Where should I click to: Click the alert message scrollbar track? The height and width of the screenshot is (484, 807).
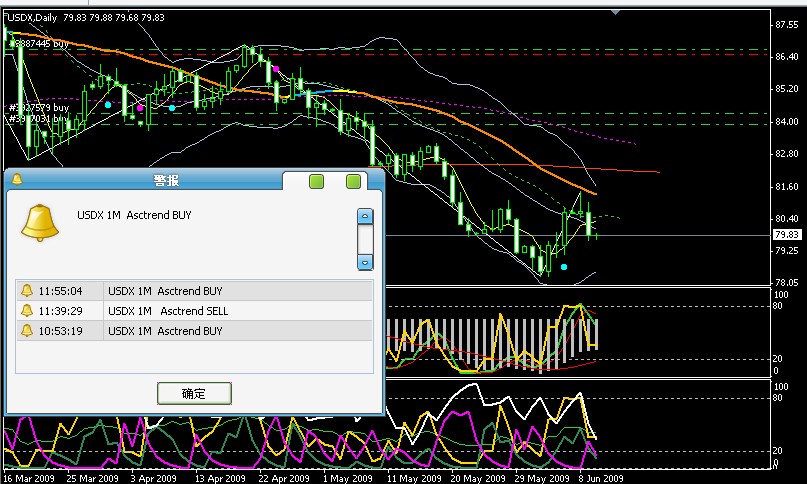(x=365, y=239)
